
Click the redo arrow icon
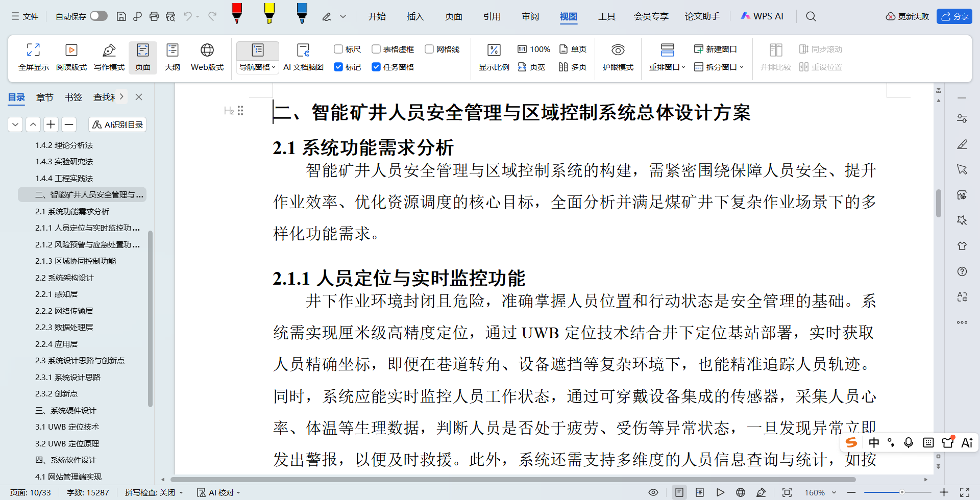coord(212,16)
